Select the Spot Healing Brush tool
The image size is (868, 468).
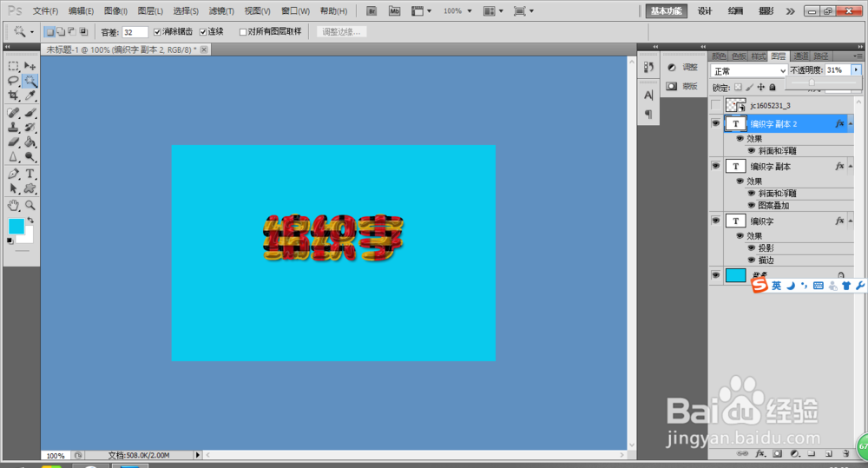click(x=13, y=113)
